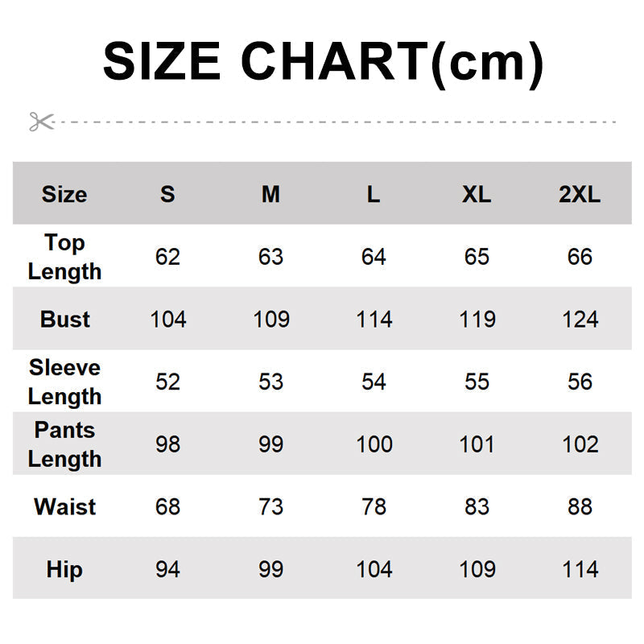
Task: Select the Sleeve Length row label
Action: [64, 382]
